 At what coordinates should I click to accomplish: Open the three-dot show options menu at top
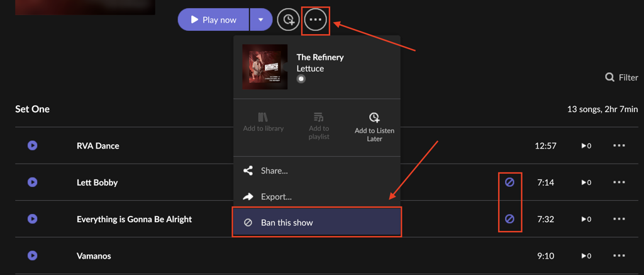point(316,20)
